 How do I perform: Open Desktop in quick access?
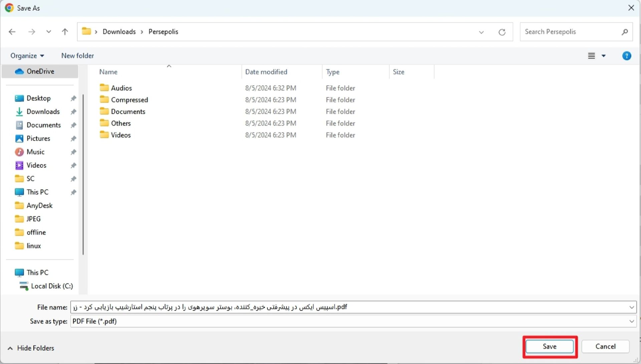coord(38,98)
